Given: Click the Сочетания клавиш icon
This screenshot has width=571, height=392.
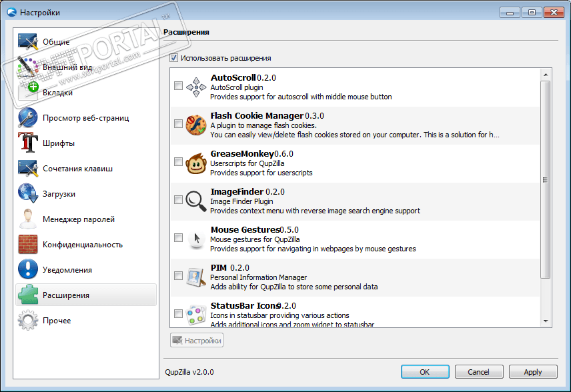Looking at the screenshot, I should [27, 168].
